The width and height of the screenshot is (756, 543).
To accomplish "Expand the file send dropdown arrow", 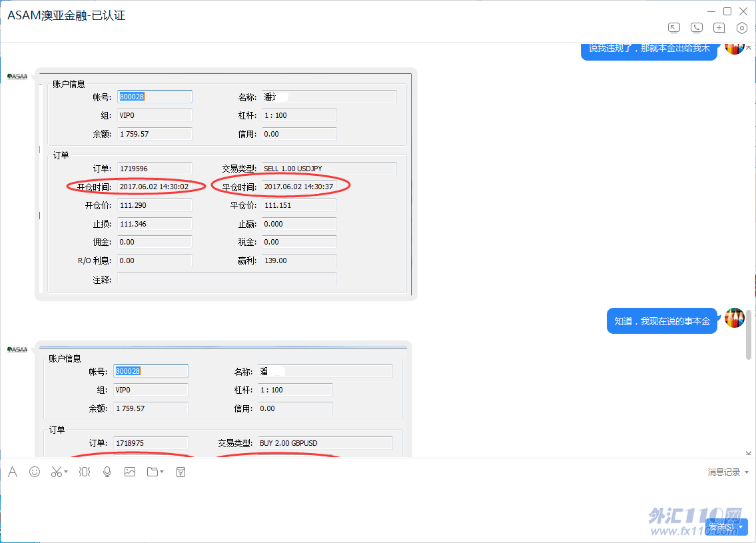I will [x=162, y=472].
